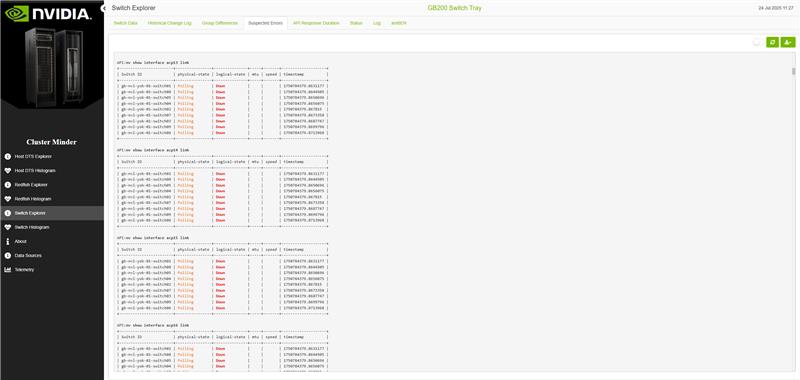Click the loading spinner indicator
800x380 pixels.
pos(758,42)
